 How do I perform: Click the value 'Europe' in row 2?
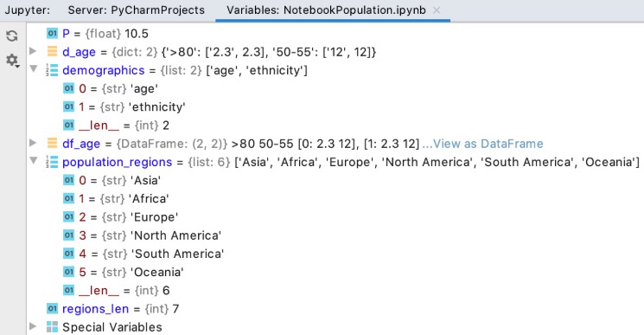154,217
